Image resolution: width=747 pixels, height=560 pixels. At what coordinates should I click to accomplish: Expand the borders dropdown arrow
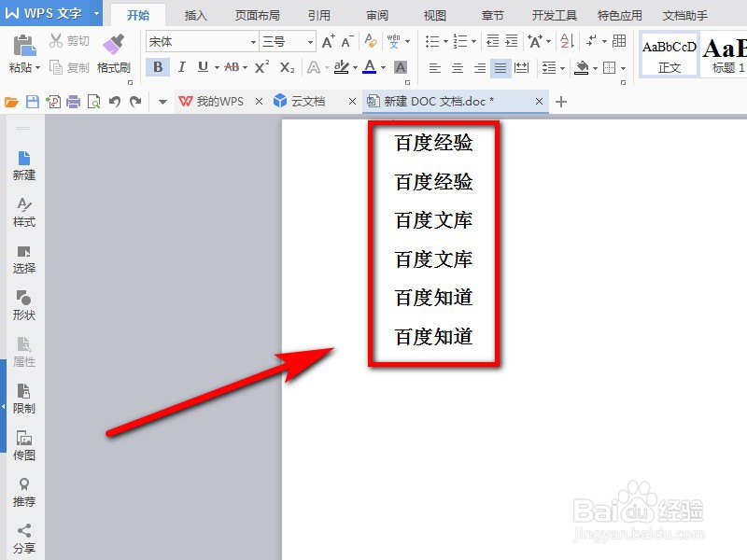coord(623,68)
